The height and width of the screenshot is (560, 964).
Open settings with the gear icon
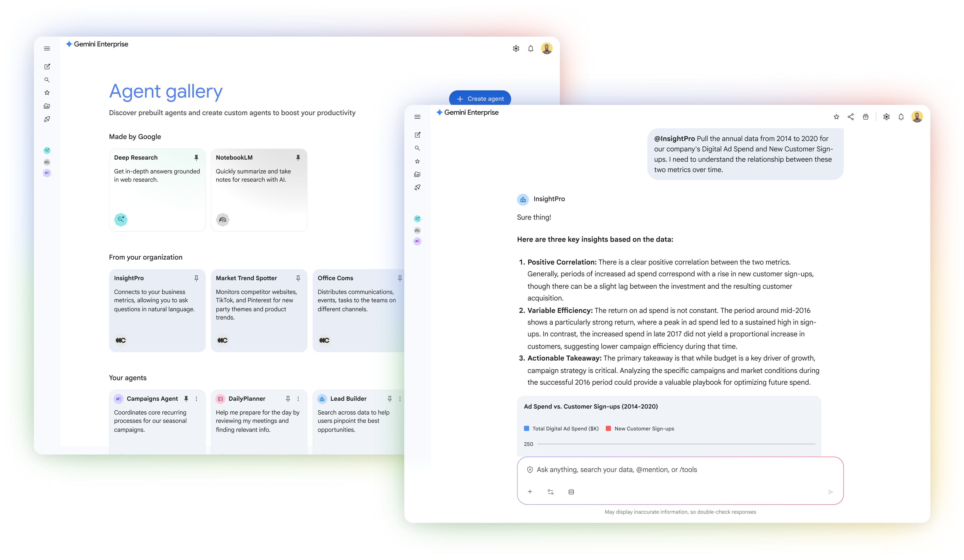pos(887,117)
